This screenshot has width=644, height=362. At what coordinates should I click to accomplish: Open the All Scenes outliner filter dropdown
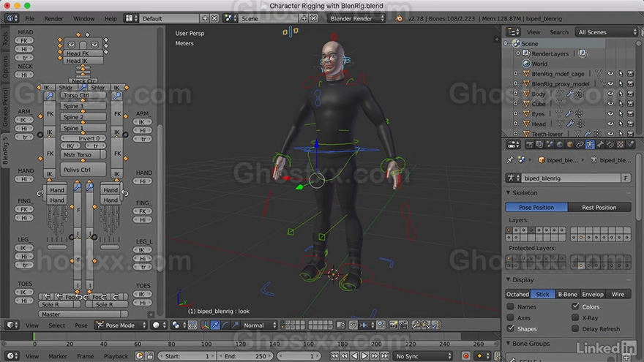pos(607,32)
